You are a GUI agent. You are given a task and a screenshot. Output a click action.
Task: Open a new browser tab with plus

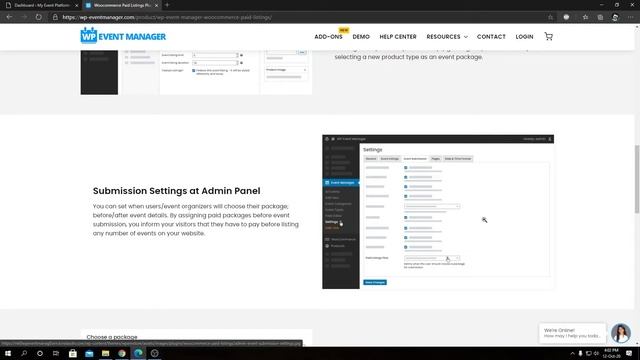167,5
